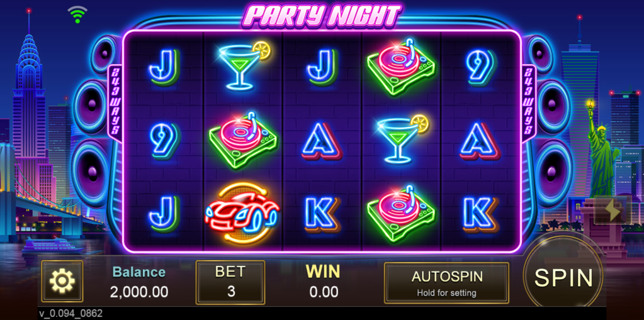Hit the round SPIN button
This screenshot has width=644, height=320.
click(563, 278)
